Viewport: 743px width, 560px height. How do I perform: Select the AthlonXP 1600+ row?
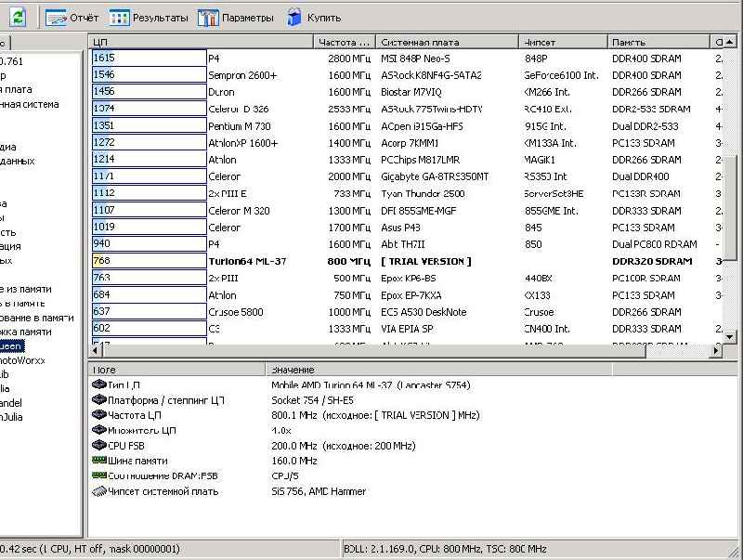click(x=408, y=143)
